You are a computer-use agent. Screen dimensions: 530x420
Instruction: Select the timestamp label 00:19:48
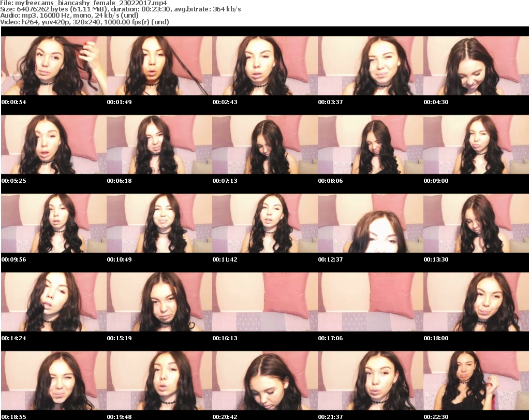(x=120, y=417)
